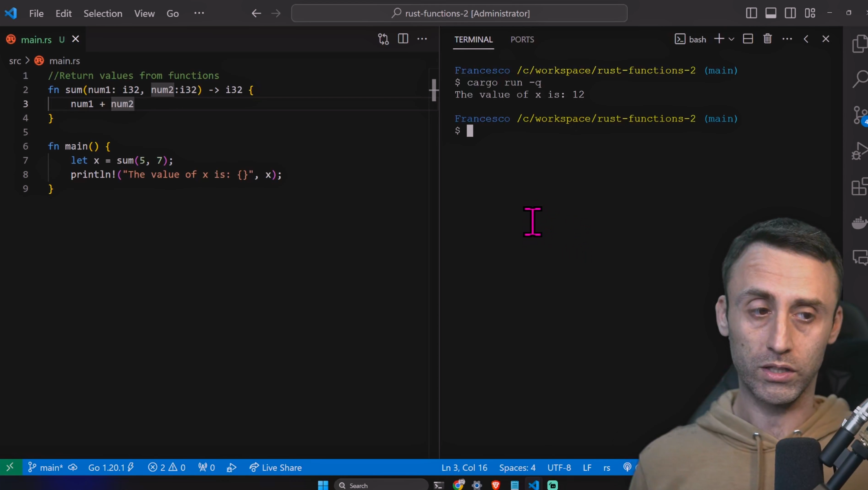Viewport: 868px width, 490px height.
Task: Open the terminal profile dropdown chevron
Action: coord(731,39)
